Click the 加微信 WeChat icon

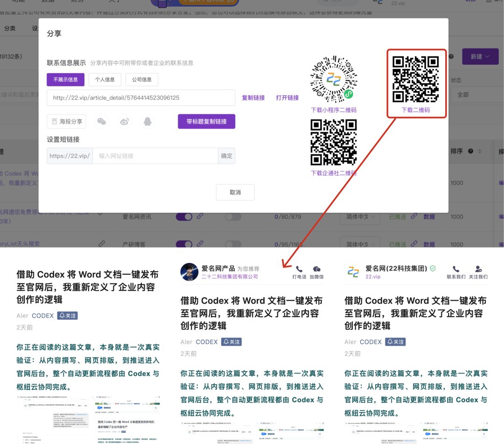click(x=316, y=269)
